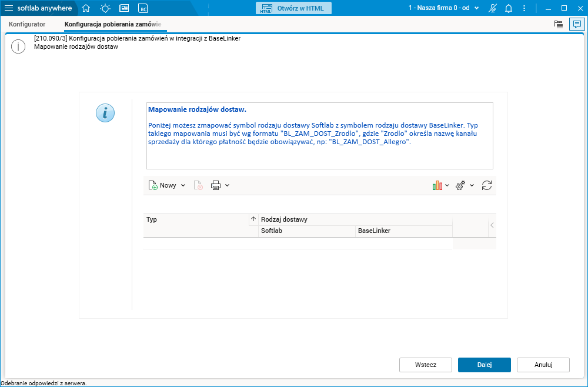The image size is (588, 387).
Task: Click the info circle icon in the header
Action: tap(18, 46)
